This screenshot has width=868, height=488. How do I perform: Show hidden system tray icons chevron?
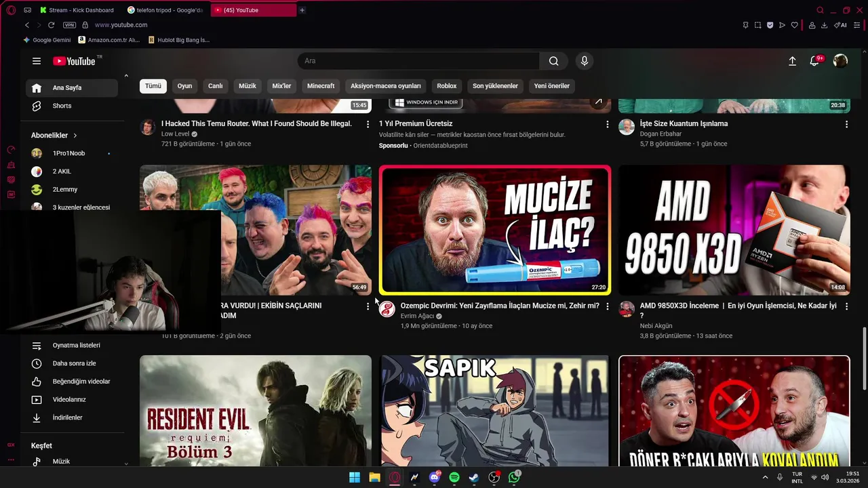766,477
